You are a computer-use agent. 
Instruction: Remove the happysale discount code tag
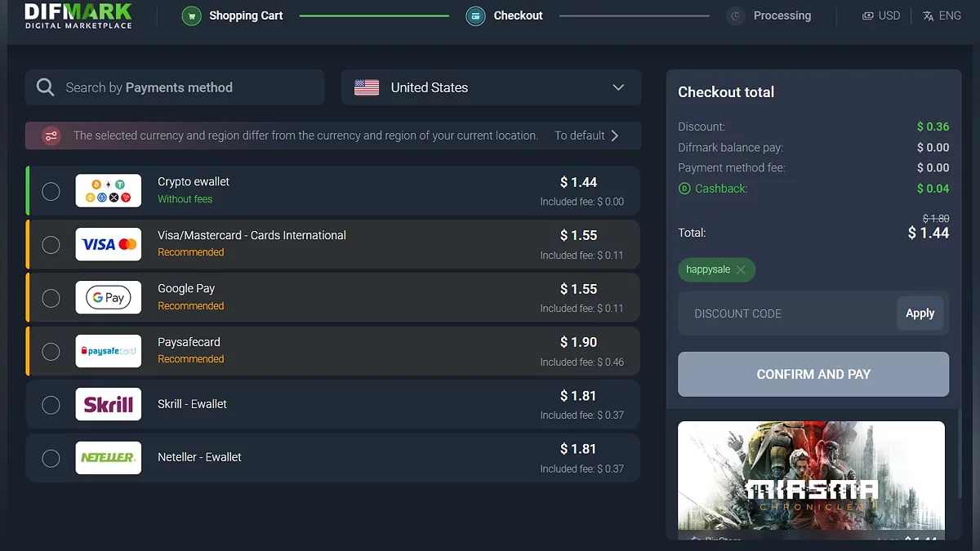point(741,269)
